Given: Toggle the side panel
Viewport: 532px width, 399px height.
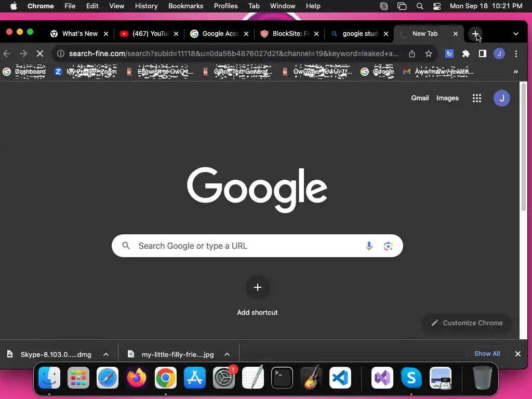Looking at the screenshot, I should (483, 54).
